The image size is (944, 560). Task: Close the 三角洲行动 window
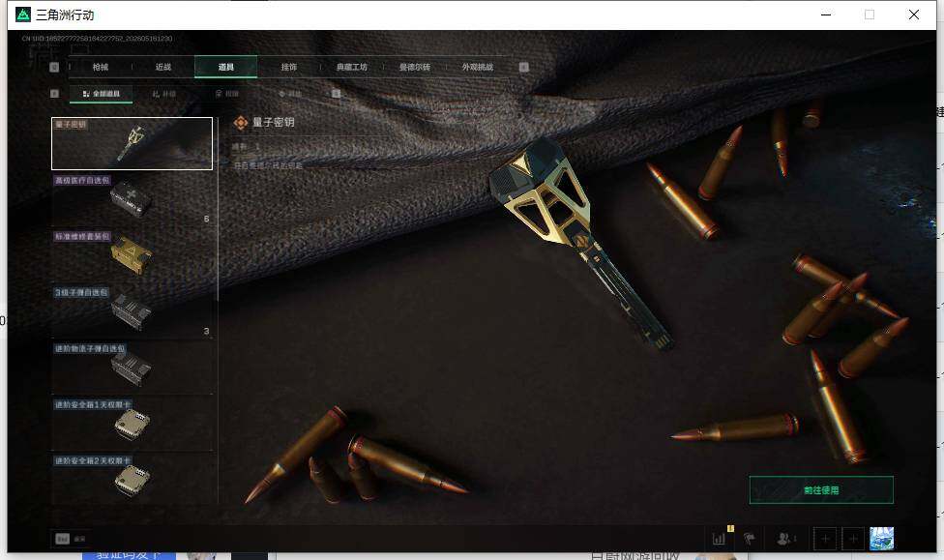pyautogui.click(x=913, y=15)
